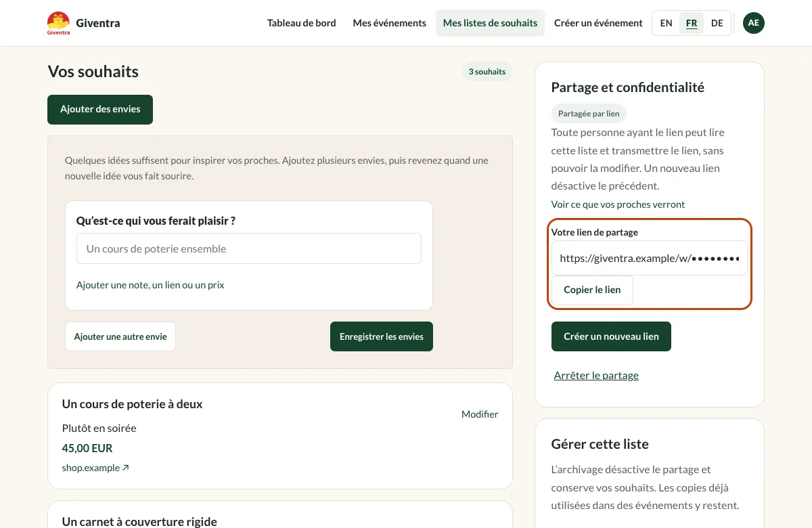The height and width of the screenshot is (528, 812).
Task: Click the 45,00 EUR price
Action: tap(87, 448)
